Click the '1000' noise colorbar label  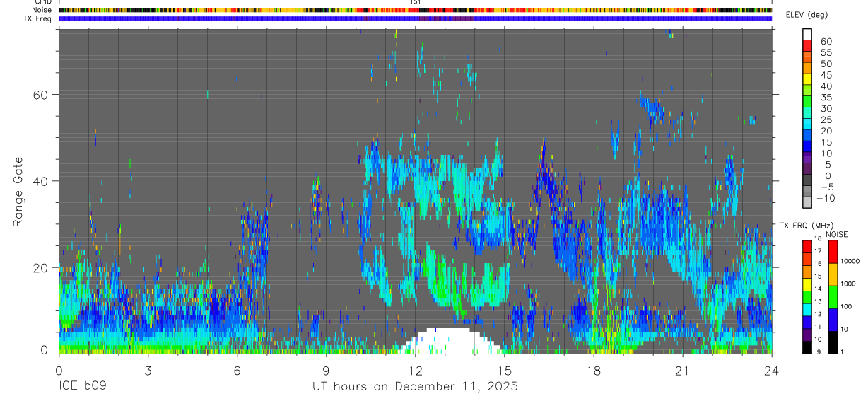(850, 284)
